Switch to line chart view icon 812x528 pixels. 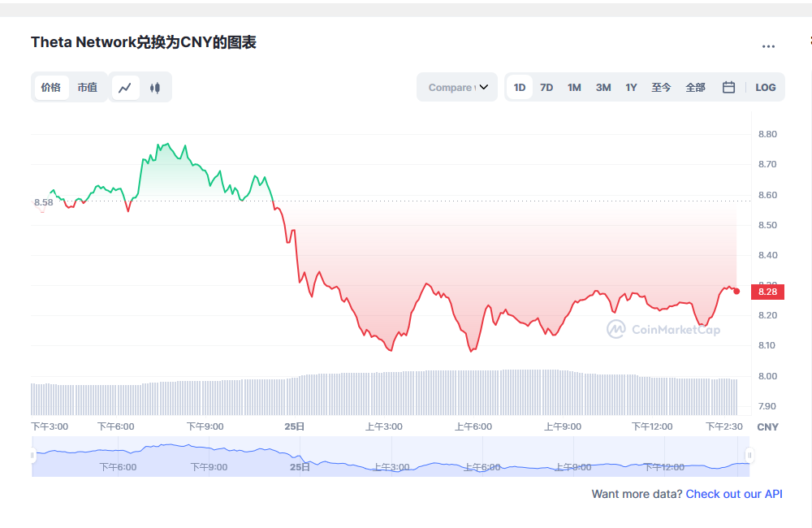125,88
